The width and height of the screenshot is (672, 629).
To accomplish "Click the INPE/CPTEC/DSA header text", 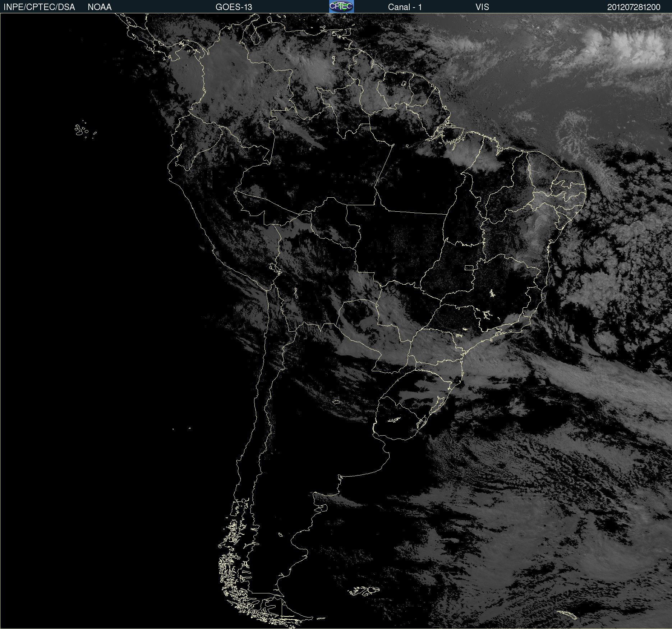I will coord(39,7).
